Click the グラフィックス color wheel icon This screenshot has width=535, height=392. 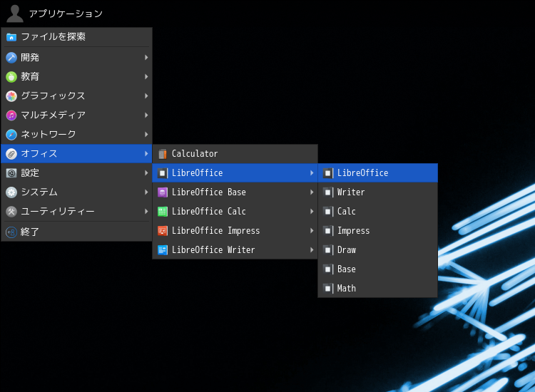[x=11, y=96]
